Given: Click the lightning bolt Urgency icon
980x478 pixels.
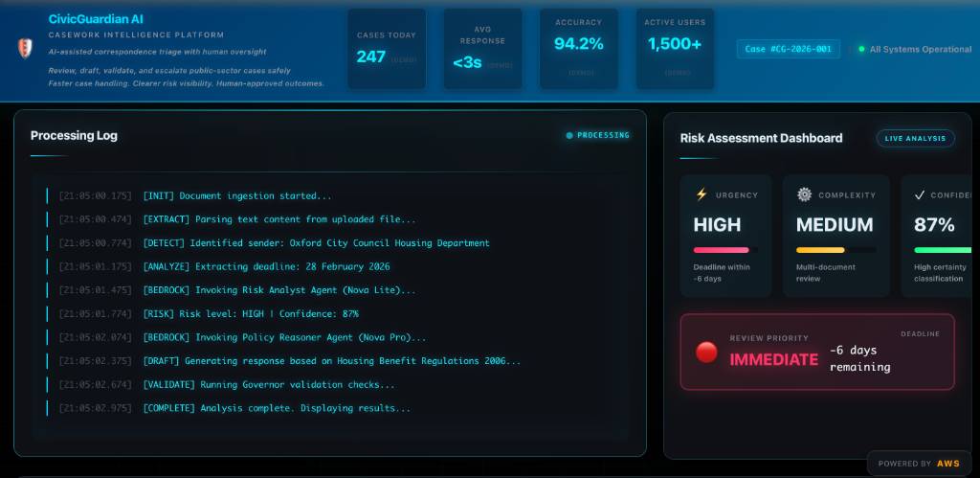Looking at the screenshot, I should tap(702, 194).
